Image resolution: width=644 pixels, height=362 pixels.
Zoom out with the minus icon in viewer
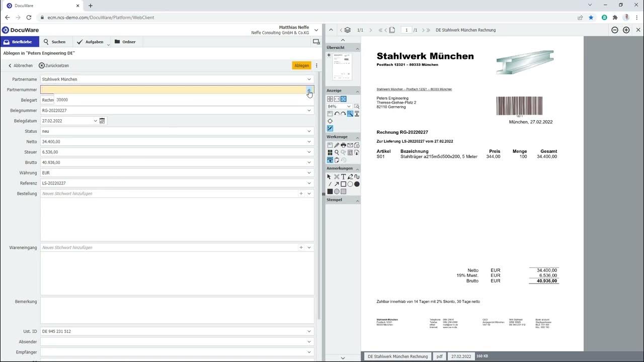(615, 30)
